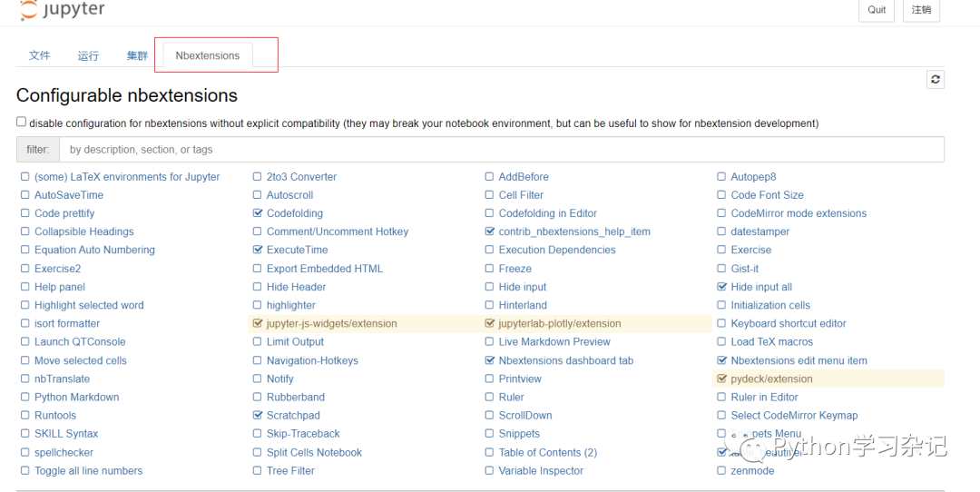The image size is (980, 492).
Task: Click the Jupyter logo
Action: tap(63, 10)
